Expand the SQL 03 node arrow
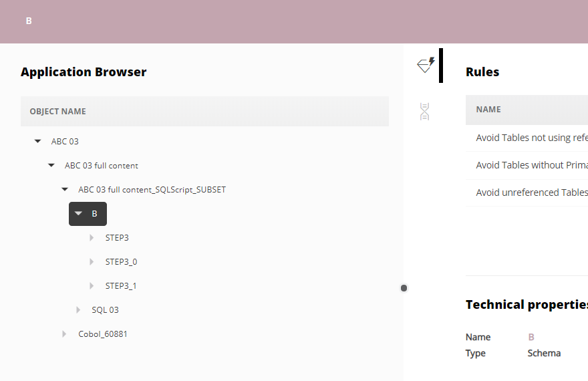588x381 pixels. [78, 310]
